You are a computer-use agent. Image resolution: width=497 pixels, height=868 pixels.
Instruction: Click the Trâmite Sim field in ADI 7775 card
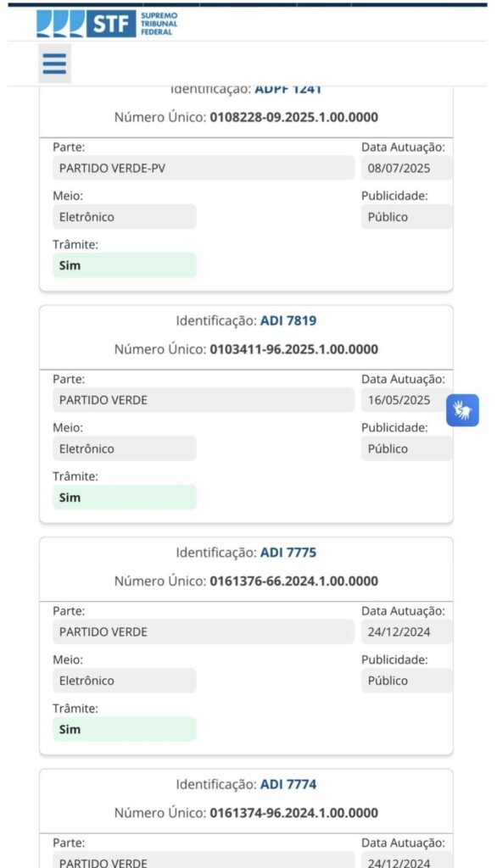point(124,729)
